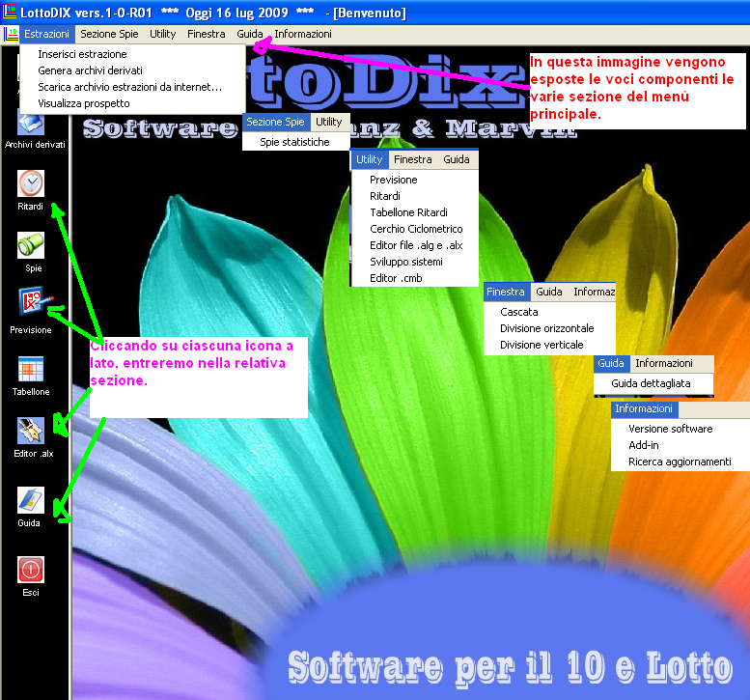Open Editor file .alg e .alx entry

[415, 245]
